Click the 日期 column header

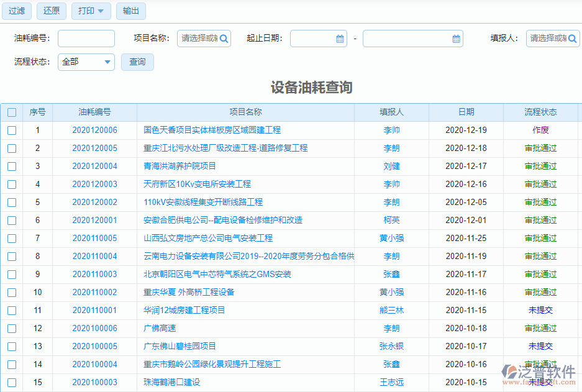[x=465, y=112]
